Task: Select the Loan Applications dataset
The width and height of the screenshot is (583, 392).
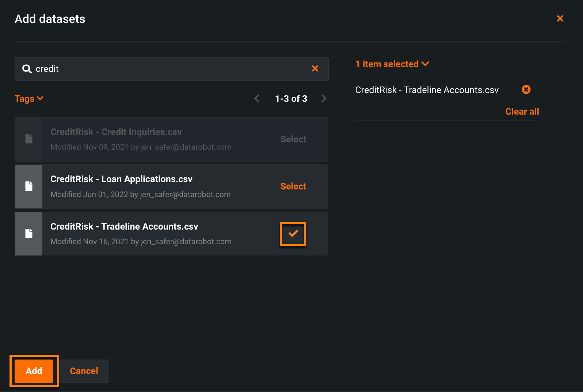Action: pos(293,187)
